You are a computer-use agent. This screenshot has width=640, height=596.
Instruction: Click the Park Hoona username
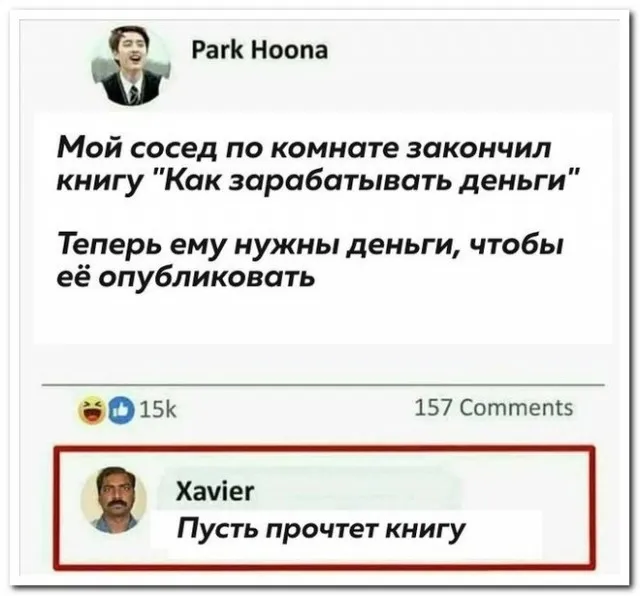click(x=260, y=51)
